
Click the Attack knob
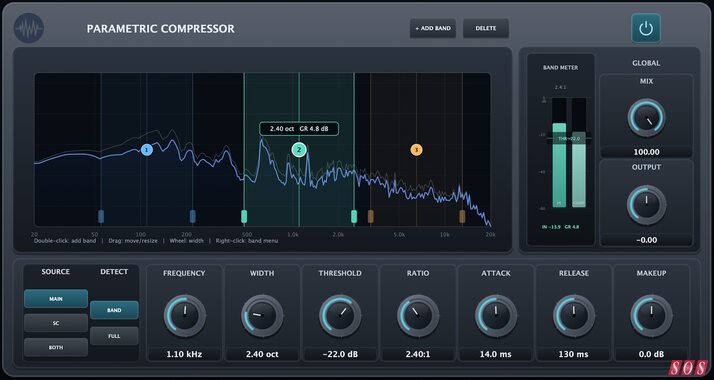point(496,316)
